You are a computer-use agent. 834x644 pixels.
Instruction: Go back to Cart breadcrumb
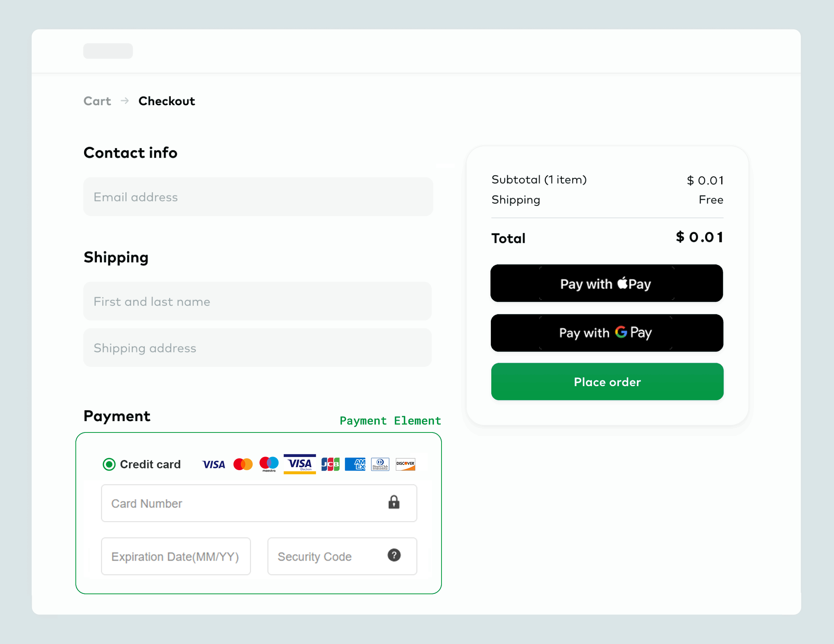[97, 101]
